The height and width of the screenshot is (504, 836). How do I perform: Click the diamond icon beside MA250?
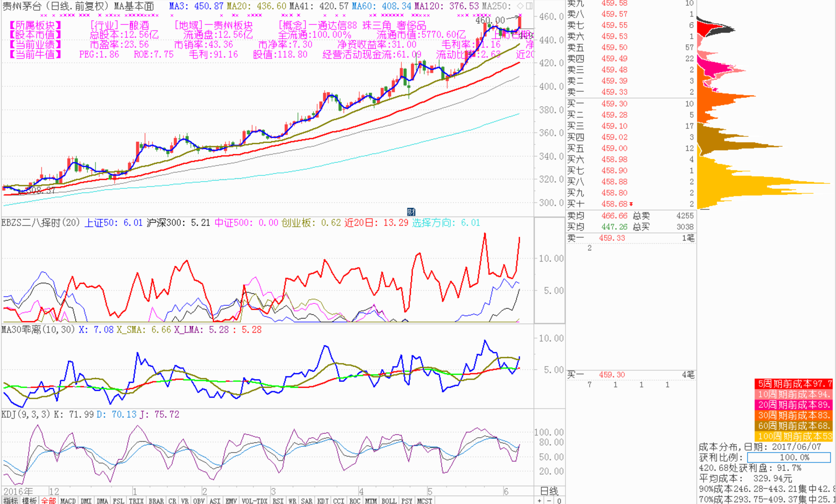[520, 6]
